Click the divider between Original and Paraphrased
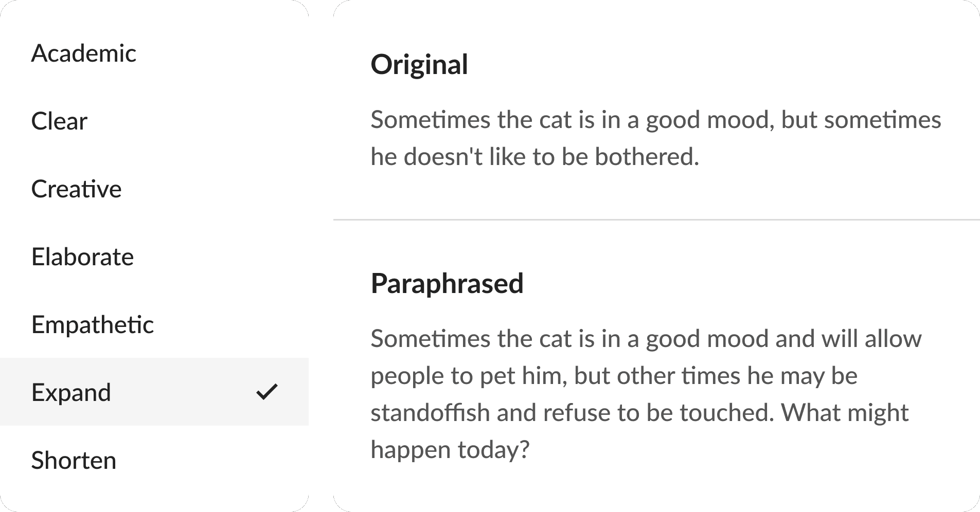980x512 pixels. [x=656, y=219]
